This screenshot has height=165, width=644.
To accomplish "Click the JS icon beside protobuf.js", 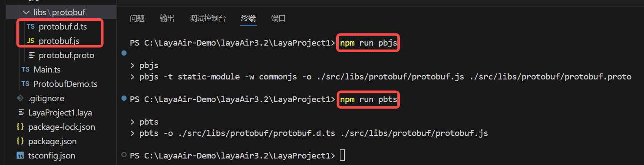I will click(x=30, y=41).
